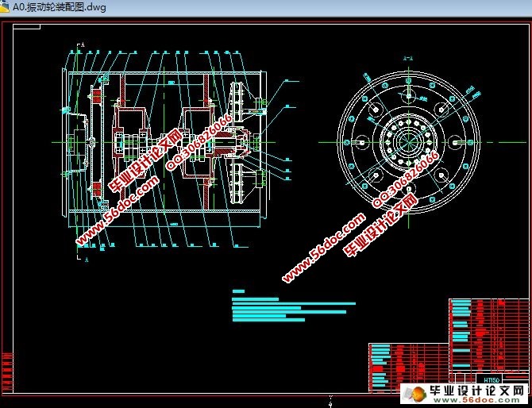532x408 pixels.
Task: Open the www.56doc.com link under the logo
Action: click(476, 402)
